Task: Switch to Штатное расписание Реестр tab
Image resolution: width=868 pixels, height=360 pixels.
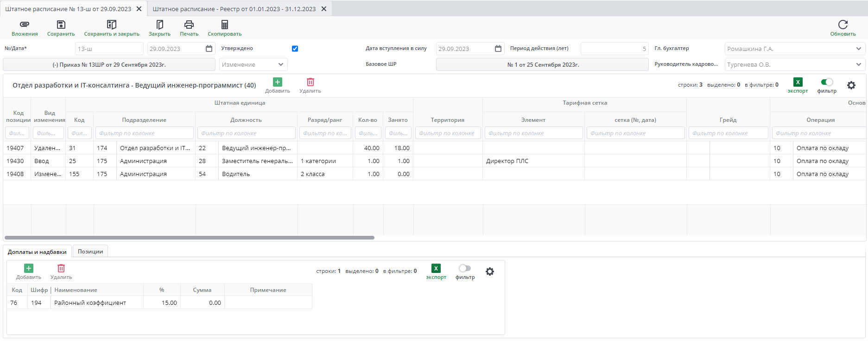Action: pyautogui.click(x=234, y=9)
